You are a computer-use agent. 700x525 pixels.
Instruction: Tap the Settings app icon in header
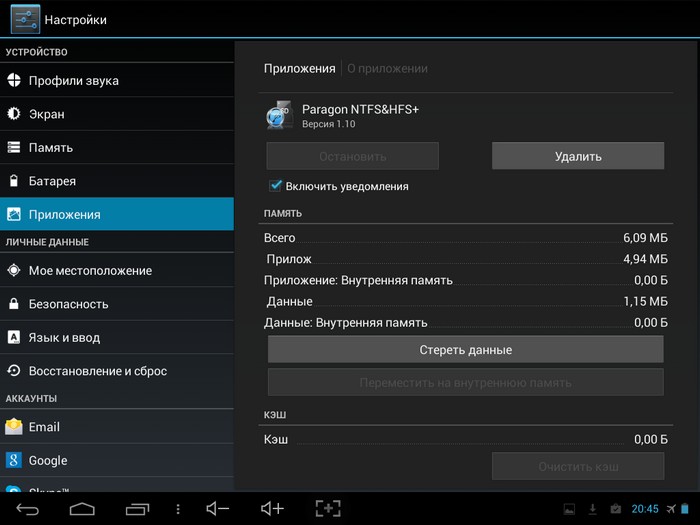pos(25,19)
